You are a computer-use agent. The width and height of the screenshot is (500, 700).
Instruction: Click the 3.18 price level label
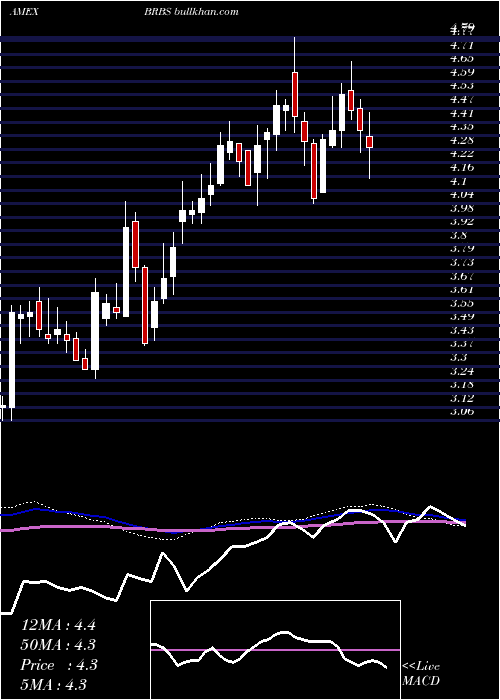[x=462, y=384]
